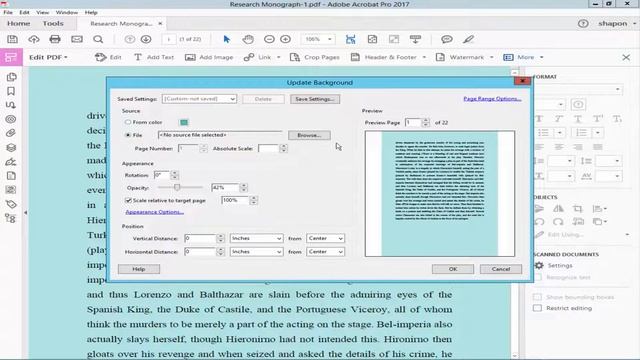Open bookmarks panel icon
The image size is (640, 360).
click(11, 91)
